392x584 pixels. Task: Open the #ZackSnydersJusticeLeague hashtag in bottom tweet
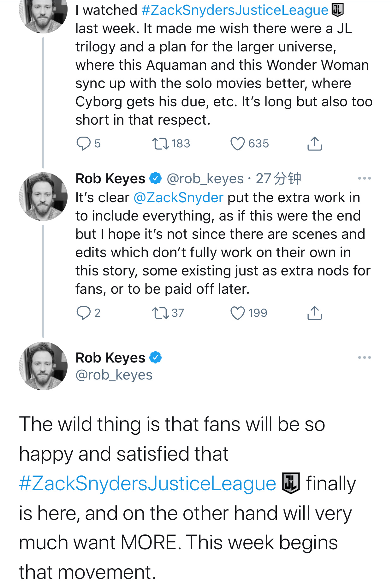tap(147, 483)
